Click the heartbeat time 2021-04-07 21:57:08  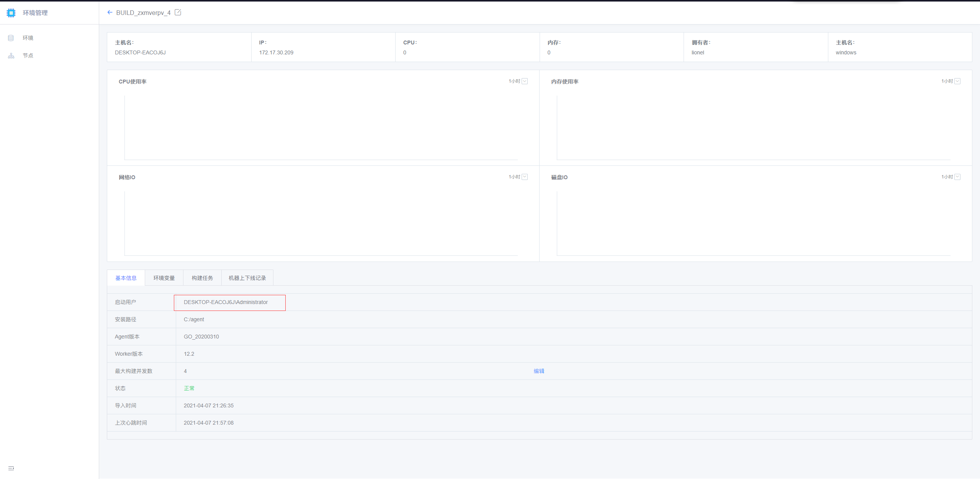click(209, 423)
